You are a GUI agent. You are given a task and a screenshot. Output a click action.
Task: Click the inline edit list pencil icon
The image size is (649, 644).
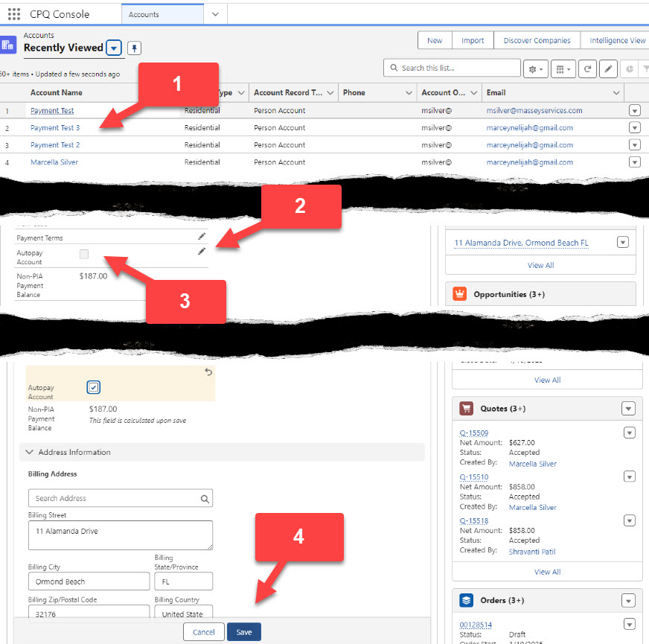click(x=608, y=68)
